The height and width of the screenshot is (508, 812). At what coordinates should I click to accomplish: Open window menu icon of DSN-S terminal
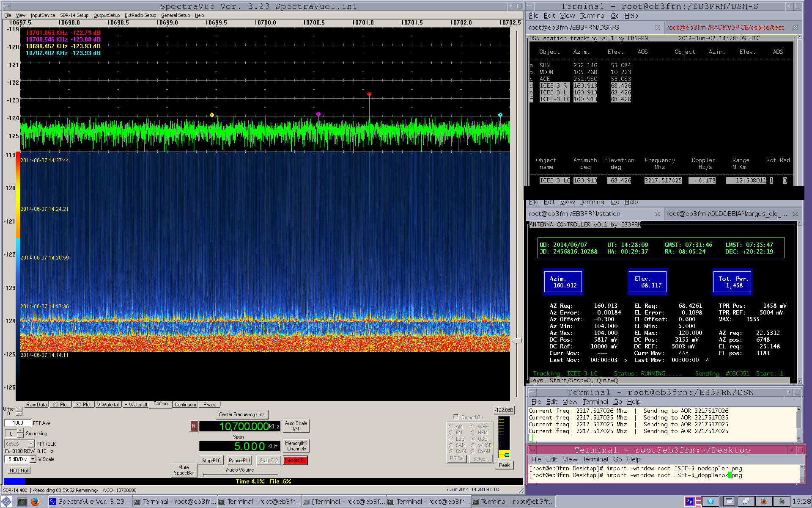click(530, 6)
